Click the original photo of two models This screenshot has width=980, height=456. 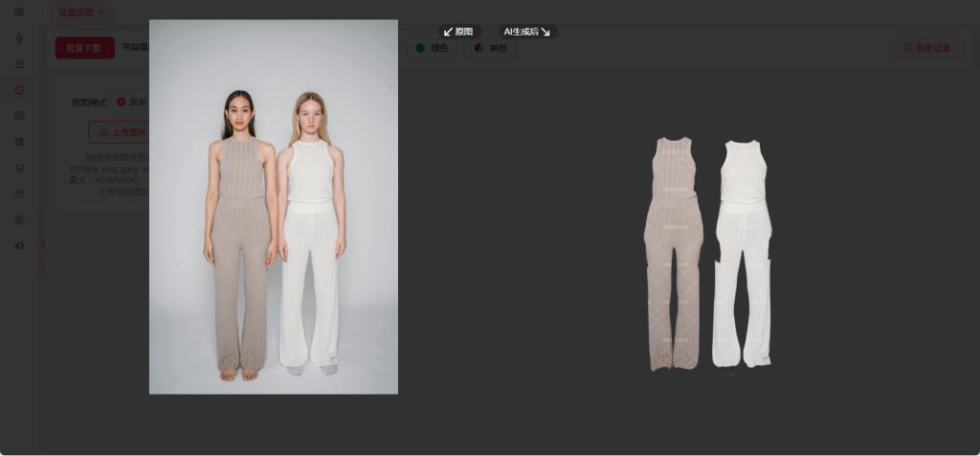(274, 207)
